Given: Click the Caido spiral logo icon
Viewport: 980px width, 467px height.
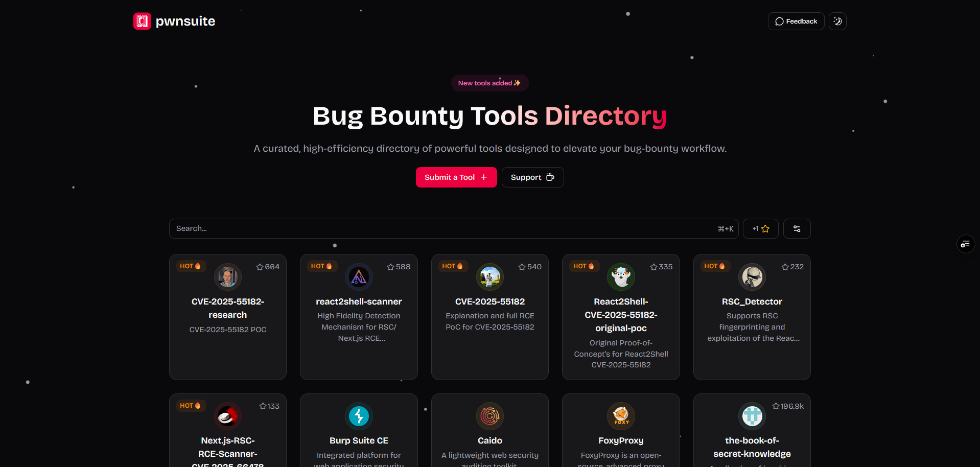Looking at the screenshot, I should (x=490, y=416).
